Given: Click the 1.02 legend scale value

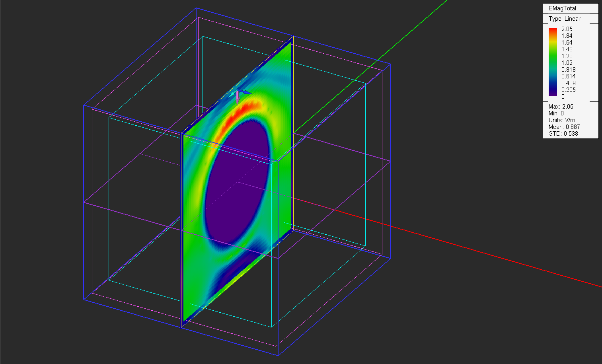Looking at the screenshot, I should pyautogui.click(x=567, y=63).
